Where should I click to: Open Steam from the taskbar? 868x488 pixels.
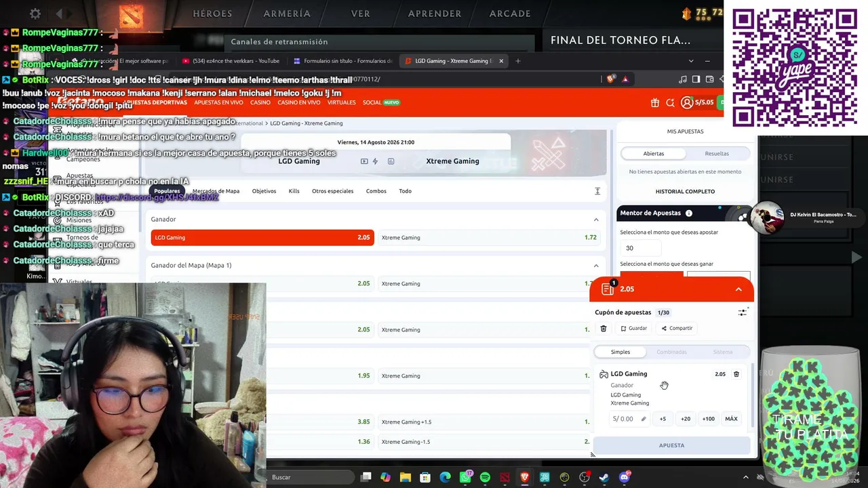[604, 477]
